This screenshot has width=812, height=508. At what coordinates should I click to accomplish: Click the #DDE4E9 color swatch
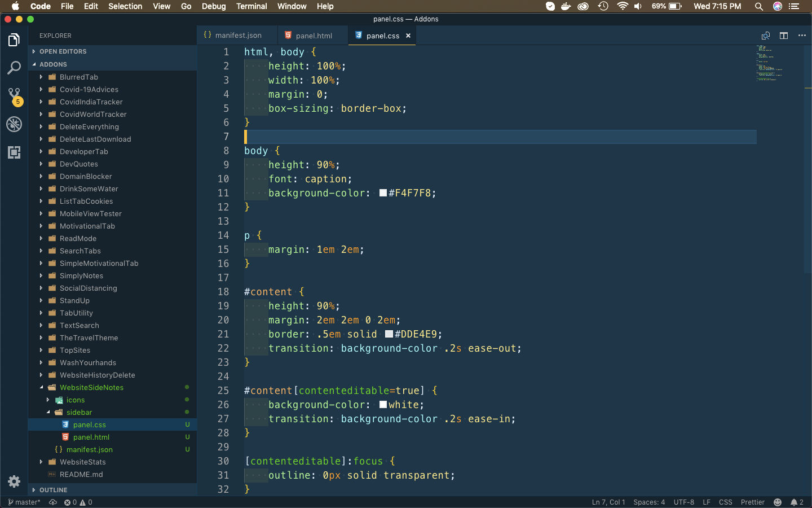tap(389, 334)
